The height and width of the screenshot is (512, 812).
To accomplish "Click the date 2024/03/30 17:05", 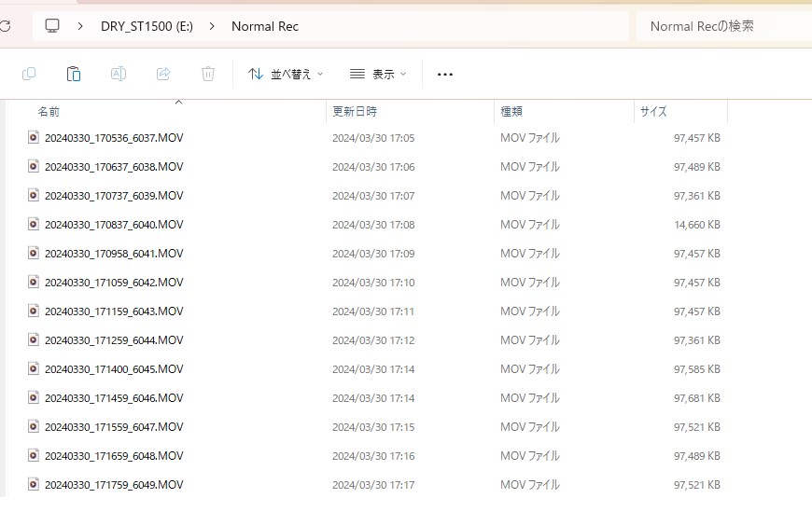I will (373, 138).
